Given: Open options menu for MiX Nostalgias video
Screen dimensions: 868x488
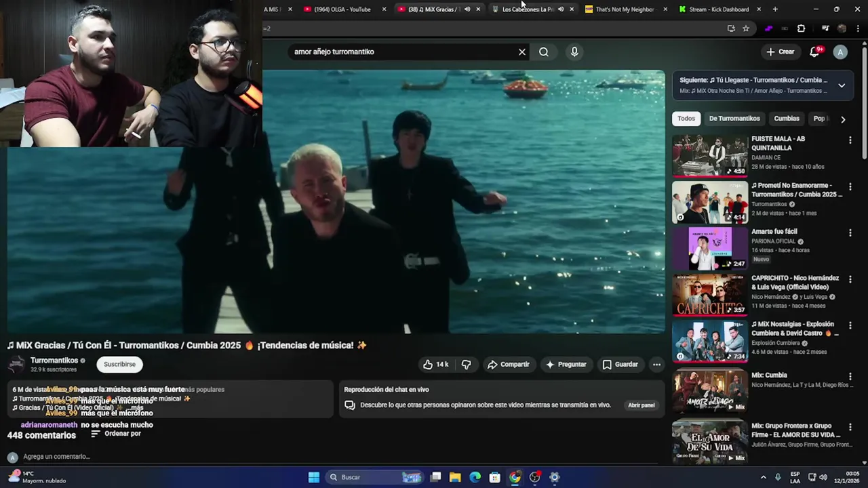Looking at the screenshot, I should click(850, 325).
